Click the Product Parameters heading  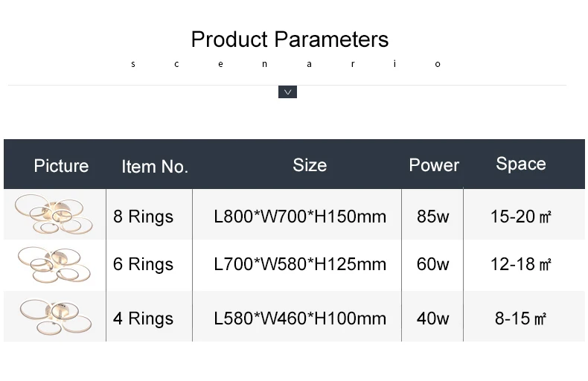(290, 39)
